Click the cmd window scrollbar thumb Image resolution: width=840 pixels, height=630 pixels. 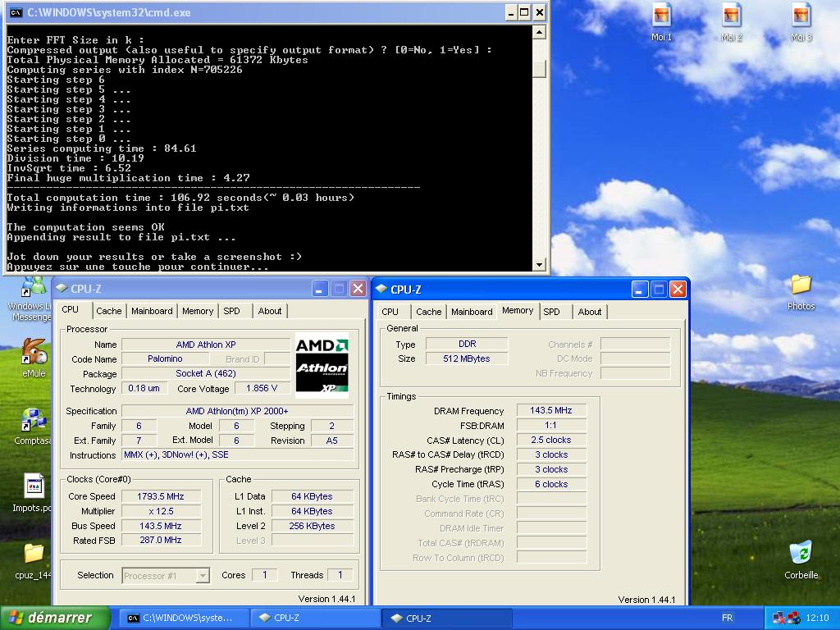[x=540, y=69]
